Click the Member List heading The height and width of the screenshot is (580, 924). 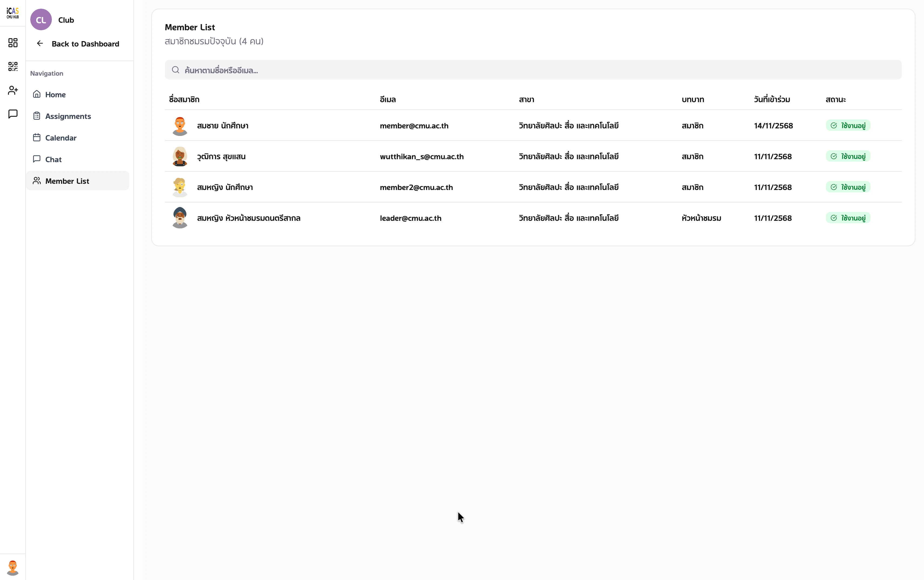click(190, 27)
